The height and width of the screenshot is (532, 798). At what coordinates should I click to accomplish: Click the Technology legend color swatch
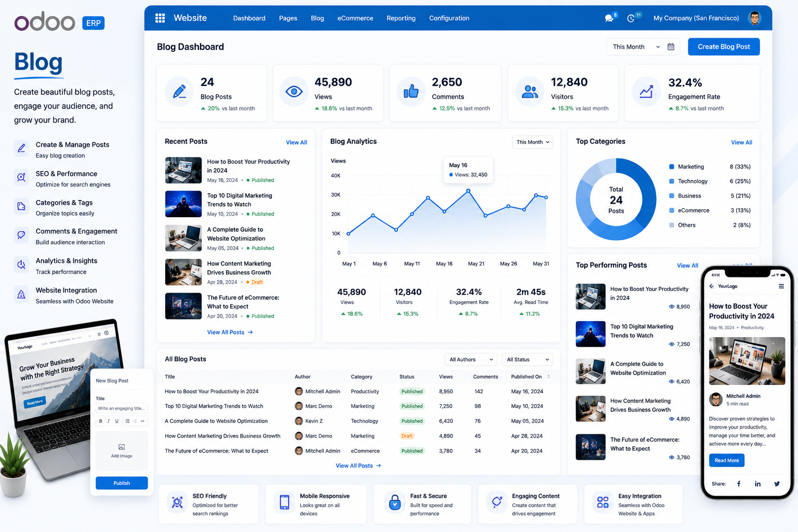(x=672, y=181)
